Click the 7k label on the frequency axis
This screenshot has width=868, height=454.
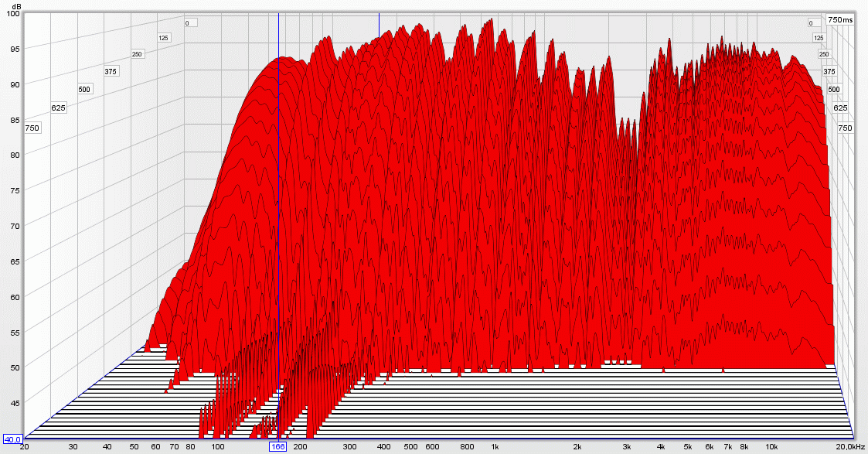[728, 447]
